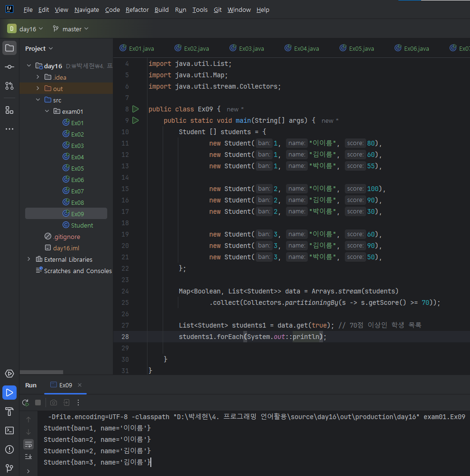Open the Commit tool window
Screen dimensions: 470x476
9,67
